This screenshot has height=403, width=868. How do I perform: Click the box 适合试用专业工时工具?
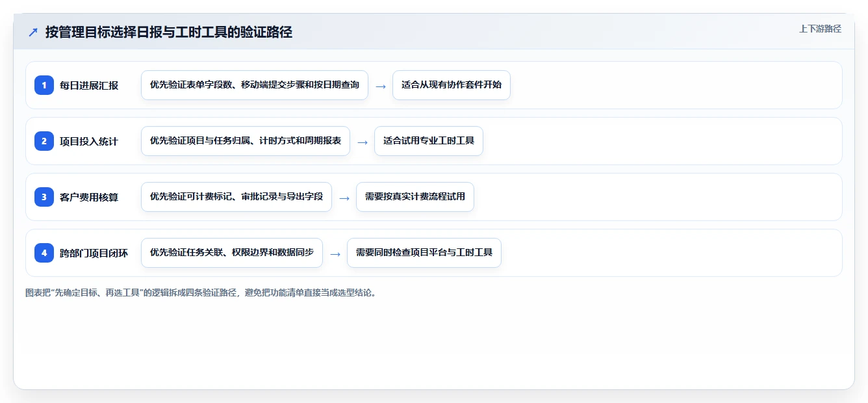[429, 141]
